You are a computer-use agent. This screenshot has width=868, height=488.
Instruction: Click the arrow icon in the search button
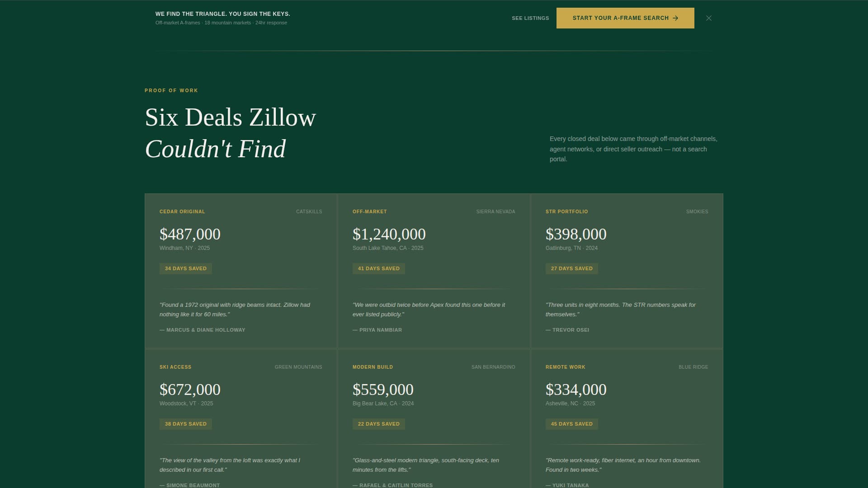click(x=676, y=18)
